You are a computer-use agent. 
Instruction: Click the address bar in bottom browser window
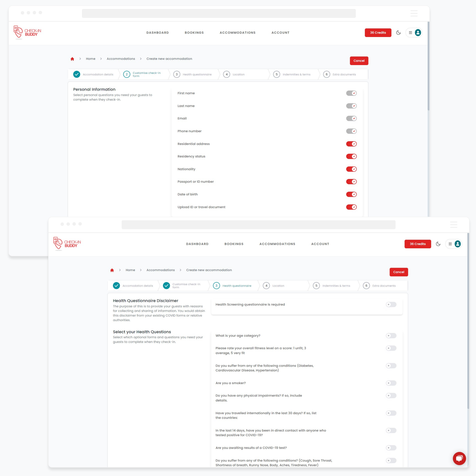[258, 225]
